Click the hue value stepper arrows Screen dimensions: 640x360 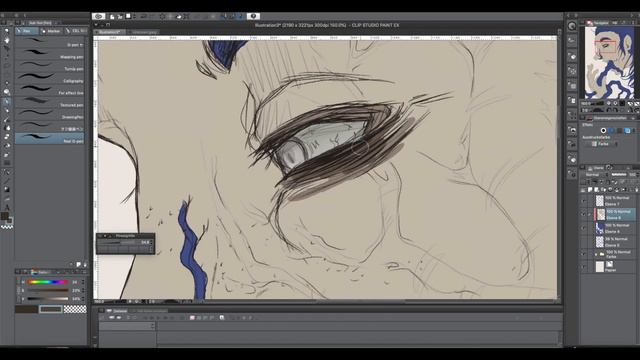(83, 282)
